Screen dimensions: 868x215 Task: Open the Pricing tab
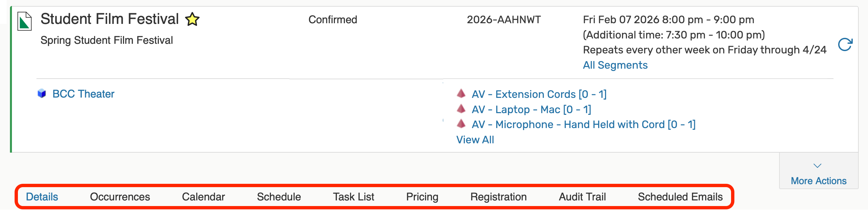click(x=422, y=197)
